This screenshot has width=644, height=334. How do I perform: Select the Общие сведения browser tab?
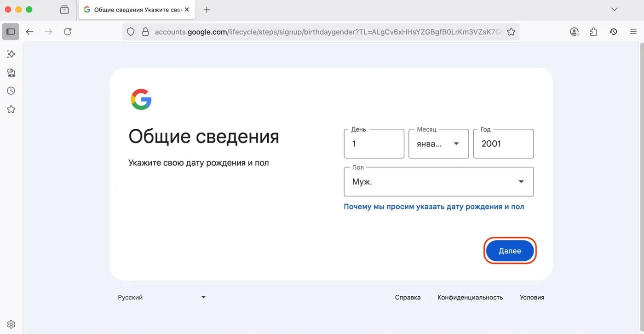[136, 10]
